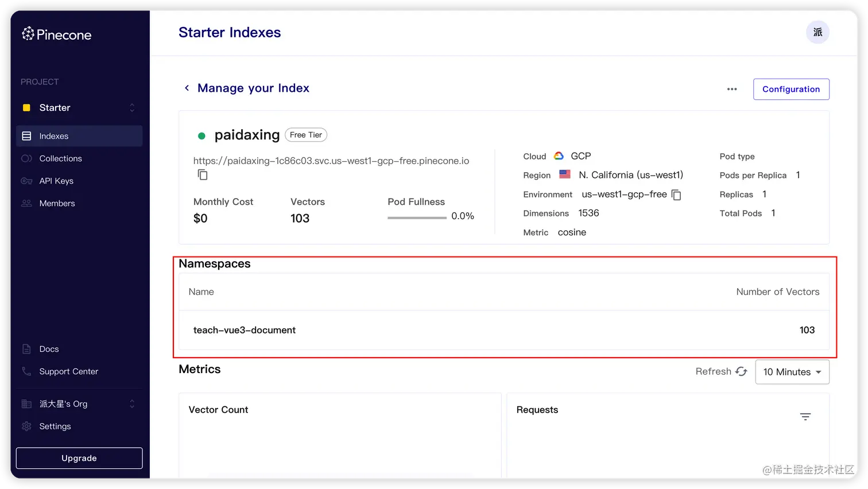Copy the index URL with copy icon
Screen dimensions: 868x489
(203, 174)
